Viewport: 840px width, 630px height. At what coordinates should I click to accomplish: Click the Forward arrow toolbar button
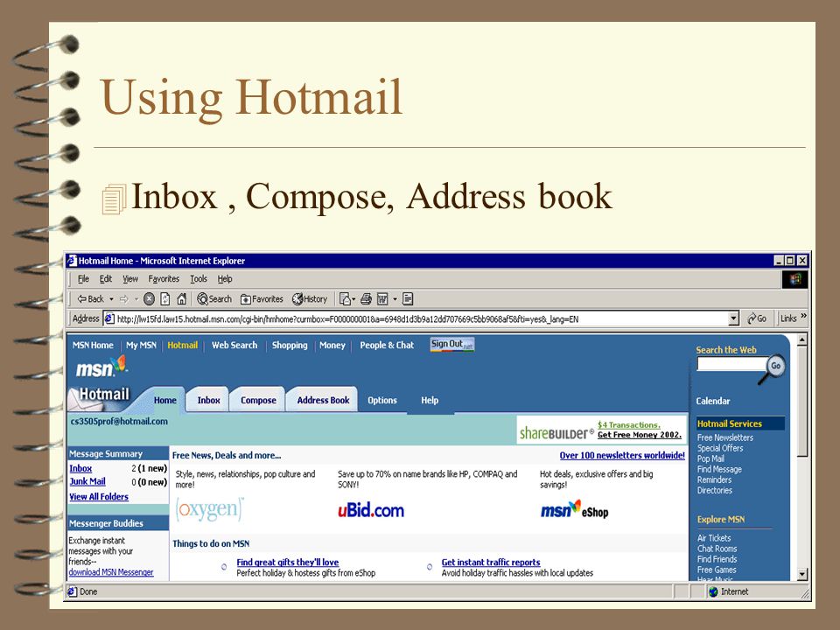coord(124,299)
